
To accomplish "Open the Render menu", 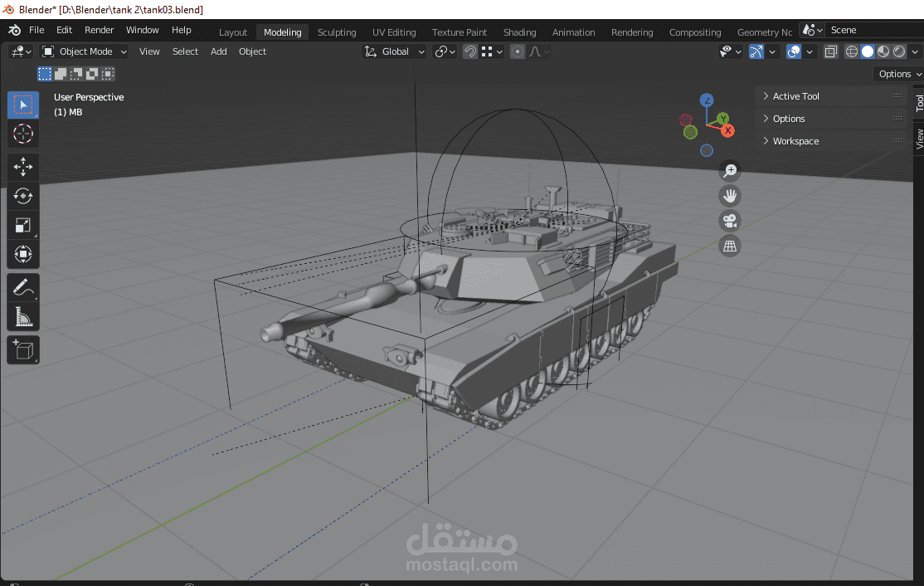I will pyautogui.click(x=99, y=30).
